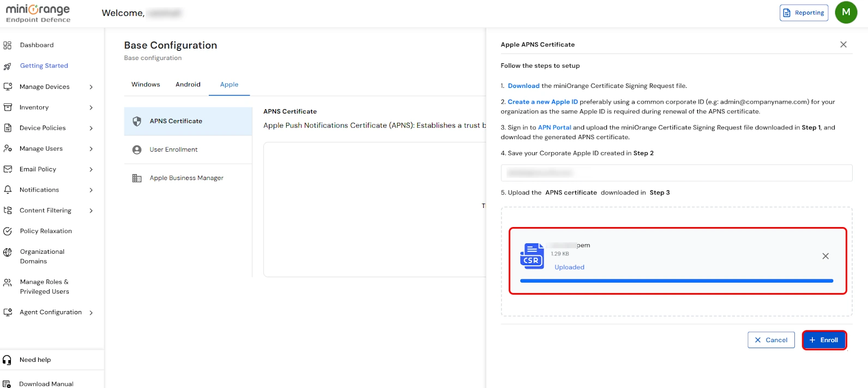
Task: Click the Reporting button
Action: point(804,13)
